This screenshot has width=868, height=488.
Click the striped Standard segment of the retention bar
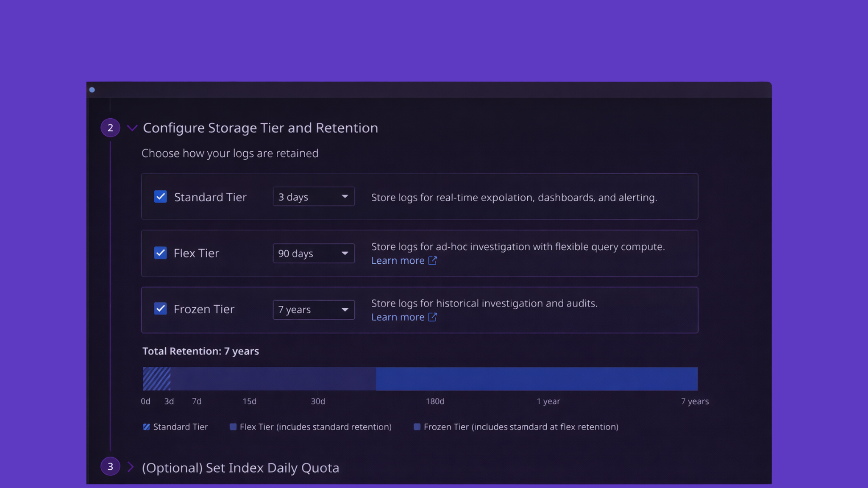click(156, 379)
